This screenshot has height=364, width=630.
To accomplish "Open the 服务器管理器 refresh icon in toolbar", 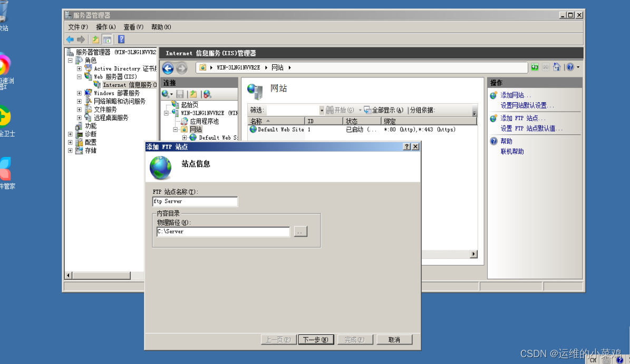I will [95, 39].
